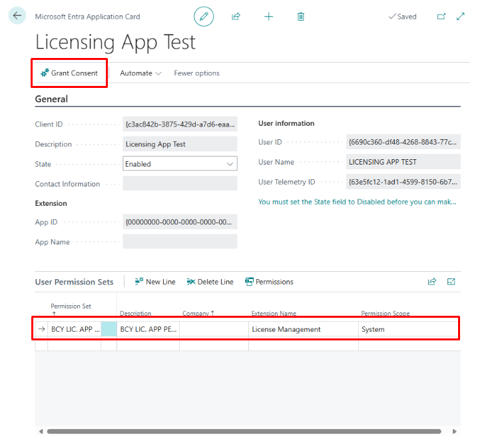Expand the User Permission Sets part
Screen dimensions: 504x445
[x=451, y=282]
